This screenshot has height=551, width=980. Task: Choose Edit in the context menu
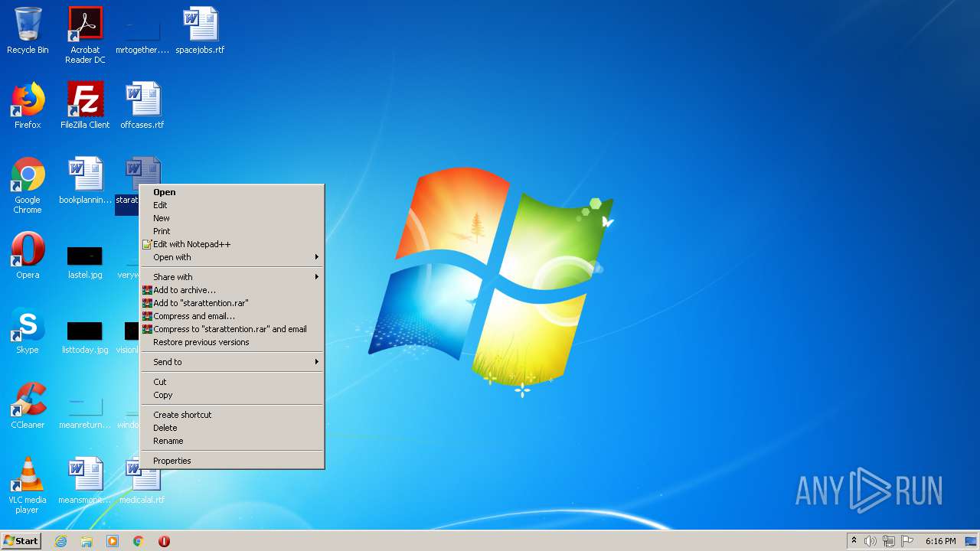point(232,205)
